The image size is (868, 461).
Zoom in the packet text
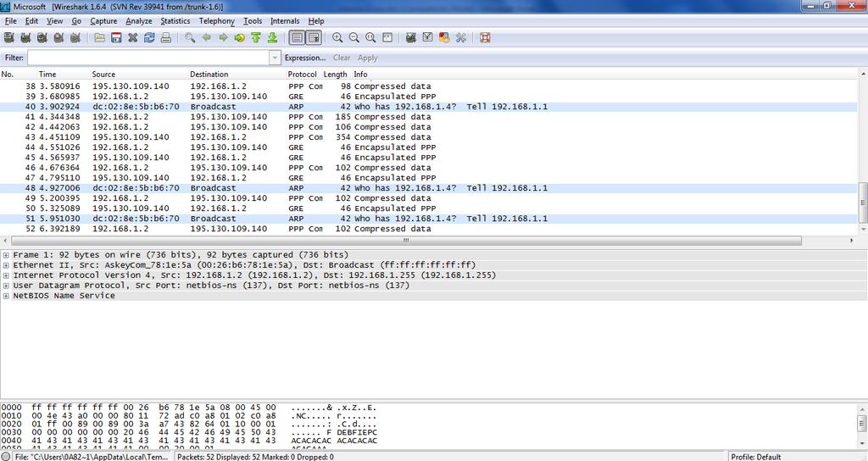[x=337, y=37]
